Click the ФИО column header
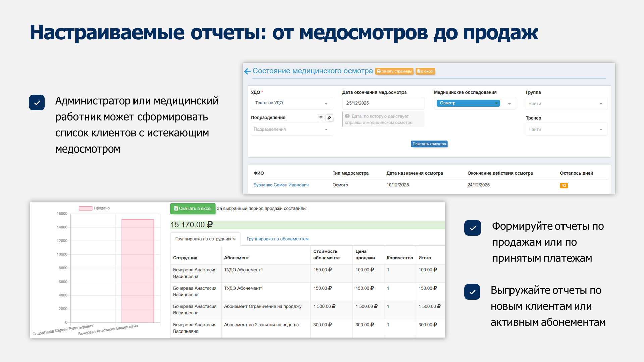The image size is (644, 362). (x=259, y=173)
